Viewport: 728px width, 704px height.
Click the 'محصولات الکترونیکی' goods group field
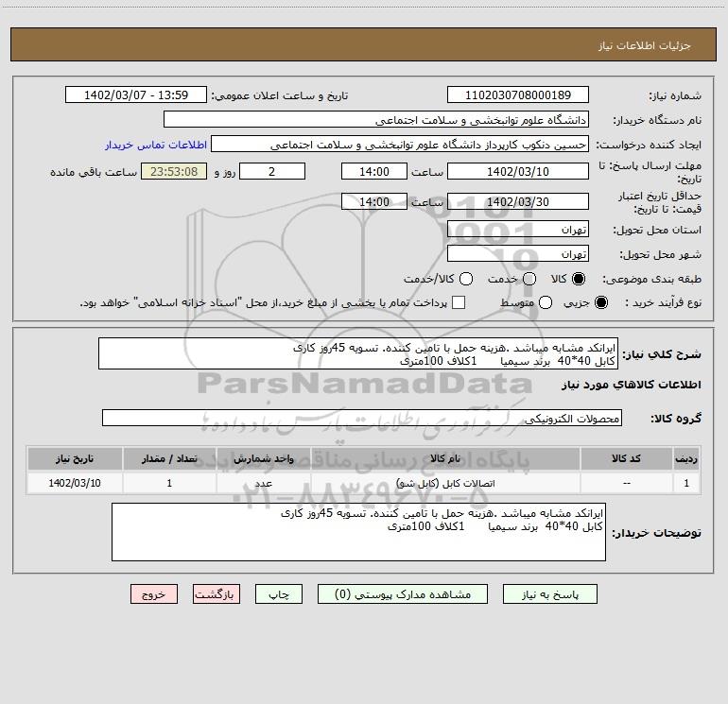pyautogui.click(x=362, y=418)
